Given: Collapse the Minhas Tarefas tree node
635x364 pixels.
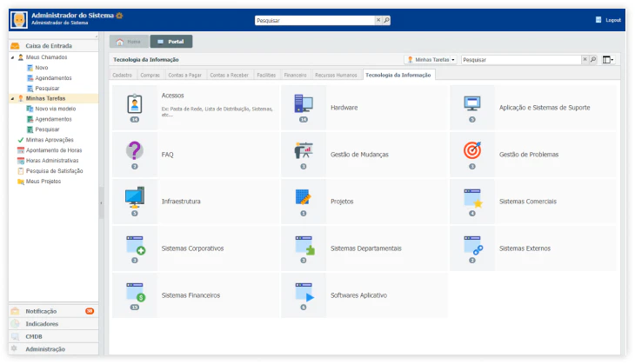Looking at the screenshot, I should coord(12,99).
